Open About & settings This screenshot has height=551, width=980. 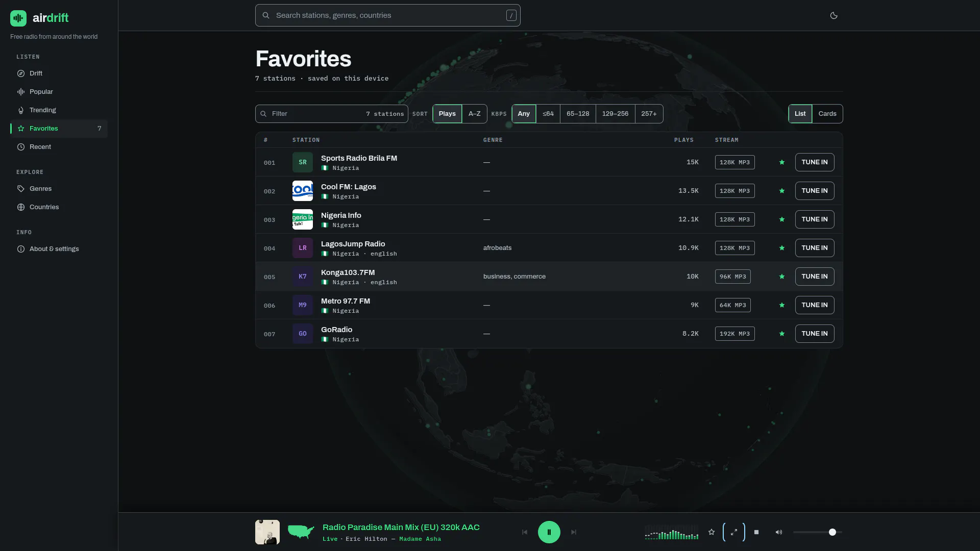[59, 249]
